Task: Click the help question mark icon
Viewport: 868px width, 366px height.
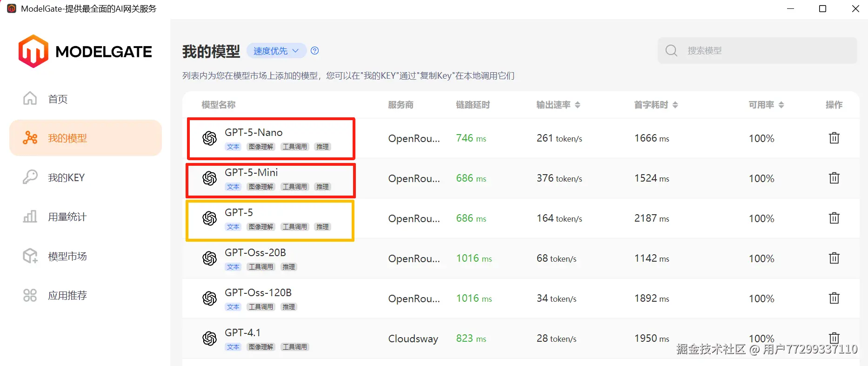Action: click(315, 51)
